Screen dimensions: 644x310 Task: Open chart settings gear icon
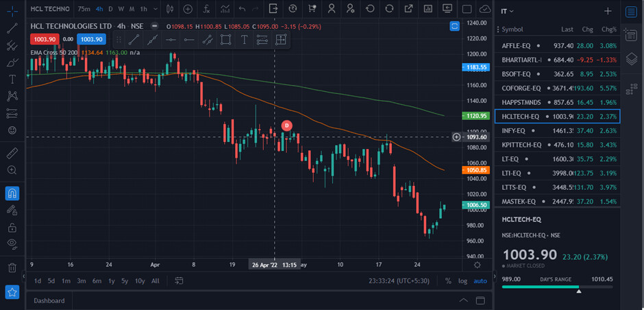click(x=478, y=265)
